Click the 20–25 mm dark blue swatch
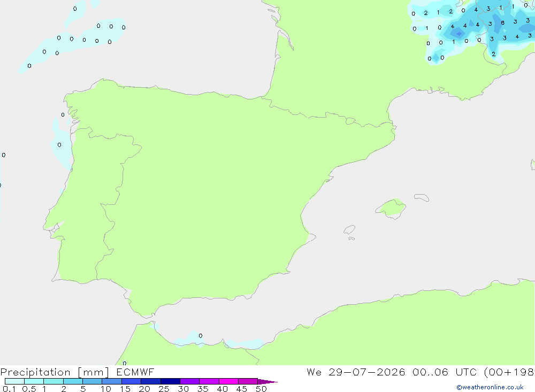535x392 pixels. (150, 381)
